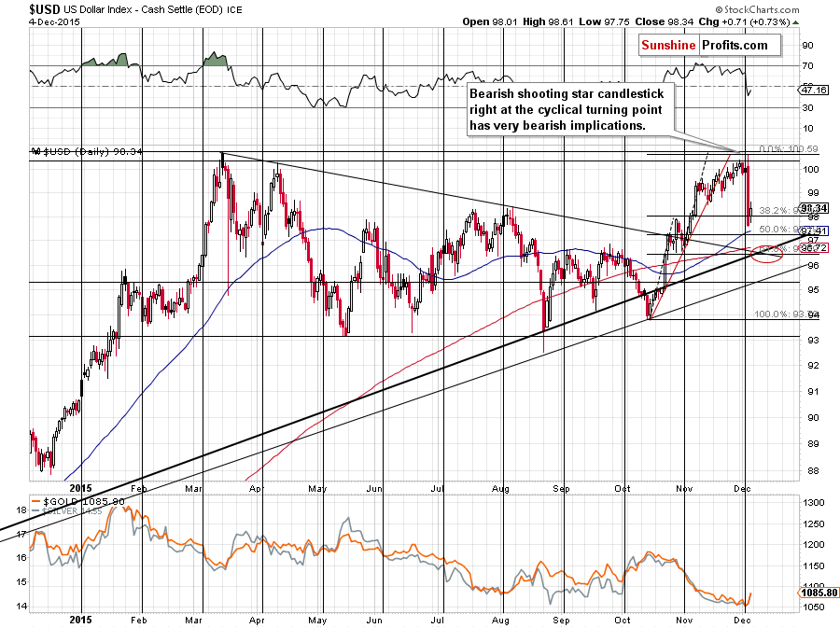Click the 88 level on price axis
This screenshot has height=628, width=840.
(x=813, y=470)
